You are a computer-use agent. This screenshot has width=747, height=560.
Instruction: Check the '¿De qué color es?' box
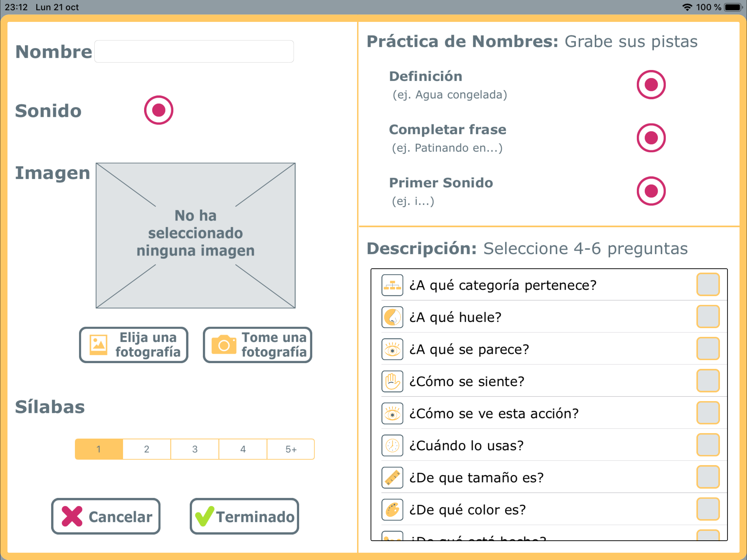click(708, 509)
